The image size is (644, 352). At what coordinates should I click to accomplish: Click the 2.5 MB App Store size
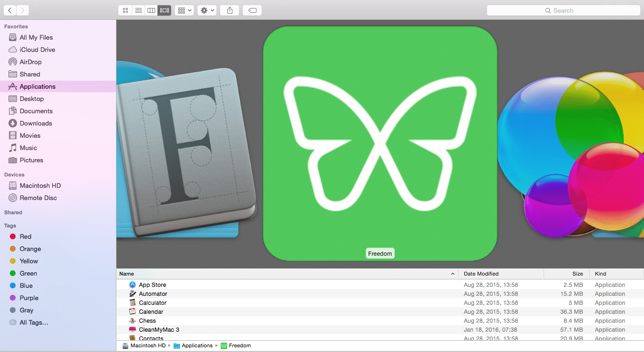pyautogui.click(x=573, y=285)
